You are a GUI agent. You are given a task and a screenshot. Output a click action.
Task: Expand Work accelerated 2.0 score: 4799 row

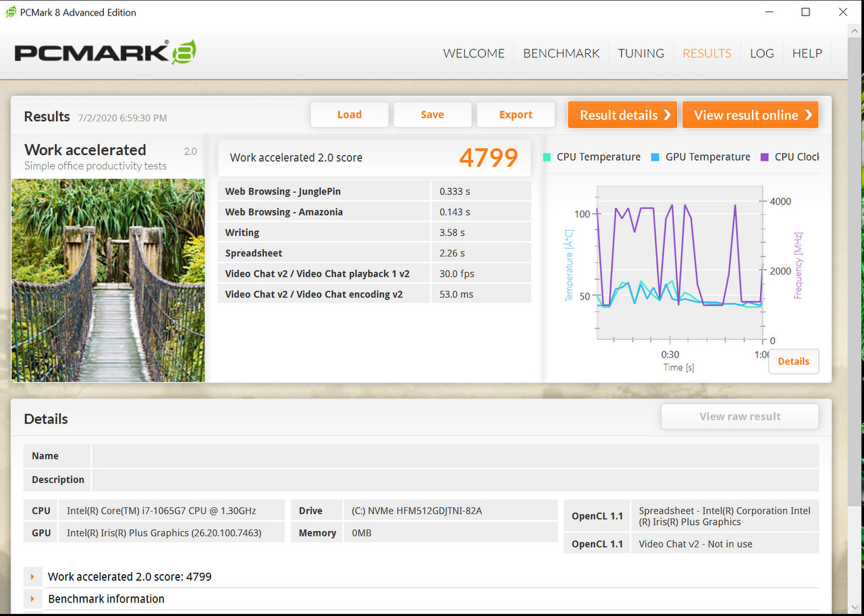click(x=32, y=577)
